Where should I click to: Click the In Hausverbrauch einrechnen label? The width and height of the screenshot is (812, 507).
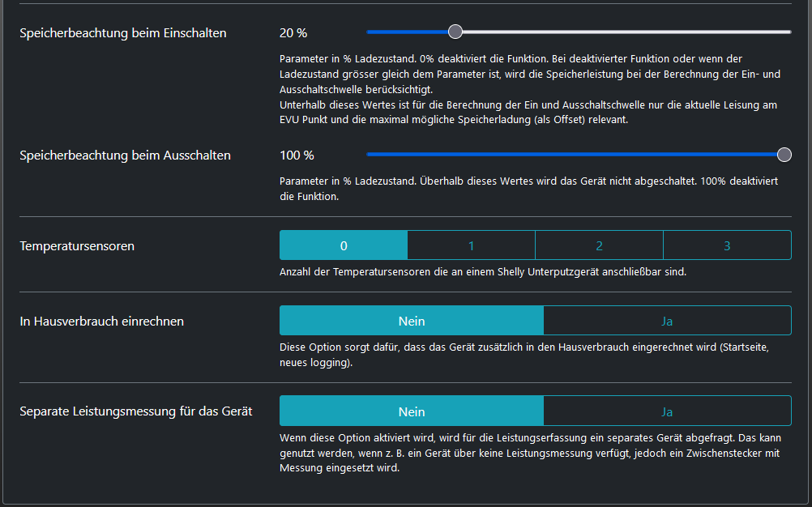point(102,322)
